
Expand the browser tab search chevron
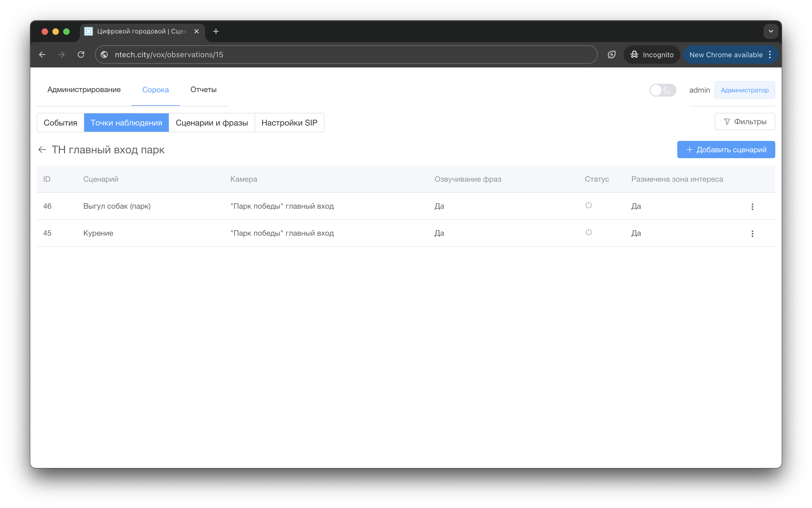click(771, 31)
